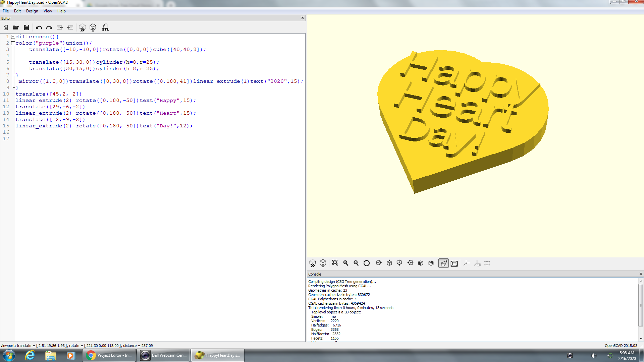Open the Edit menu
Screen dimensions: 644x362
(x=17, y=11)
